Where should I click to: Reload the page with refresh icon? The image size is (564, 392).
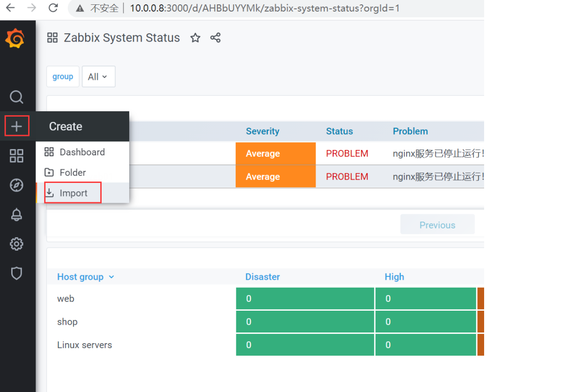tap(53, 8)
